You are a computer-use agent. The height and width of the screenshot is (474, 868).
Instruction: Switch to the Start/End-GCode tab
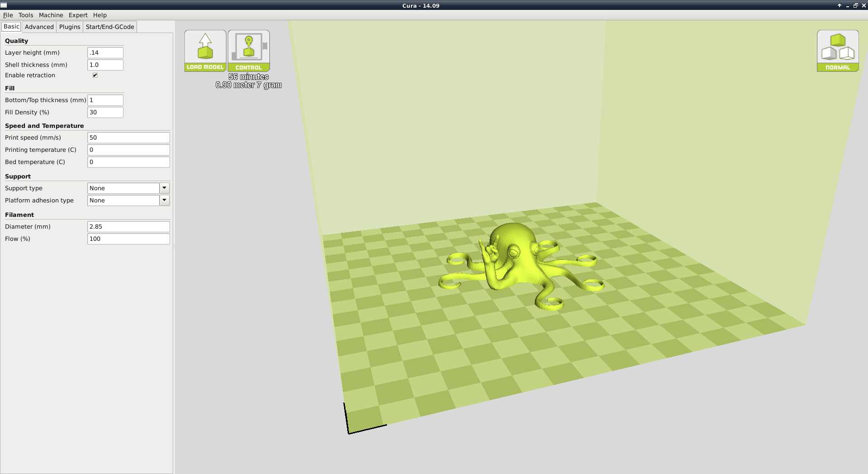pos(110,27)
